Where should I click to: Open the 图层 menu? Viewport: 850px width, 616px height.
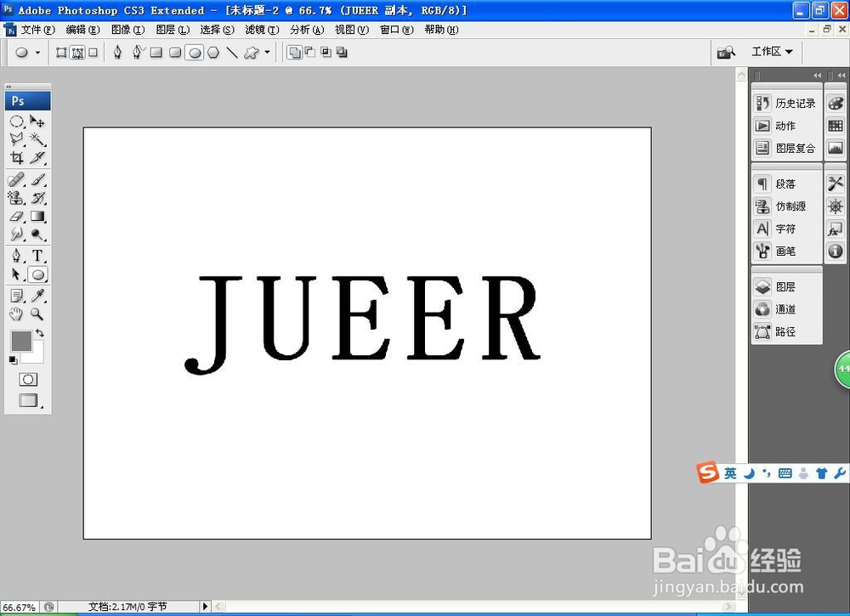[173, 30]
